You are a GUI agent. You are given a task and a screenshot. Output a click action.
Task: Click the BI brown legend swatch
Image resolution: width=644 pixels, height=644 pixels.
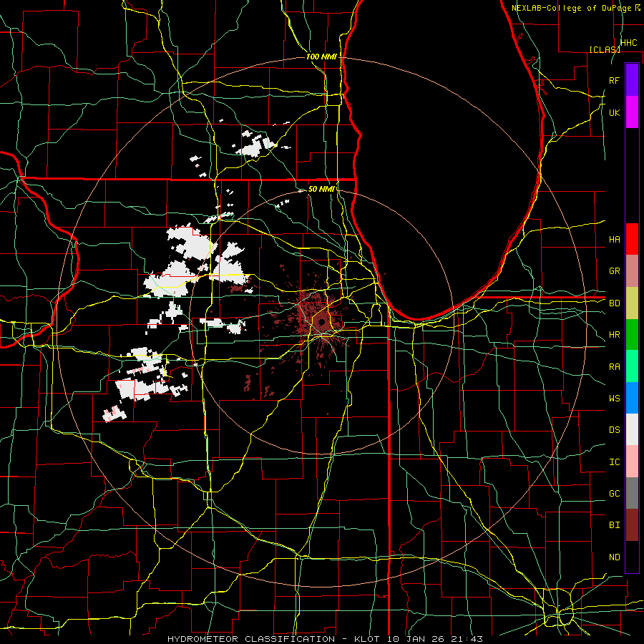[x=632, y=525]
